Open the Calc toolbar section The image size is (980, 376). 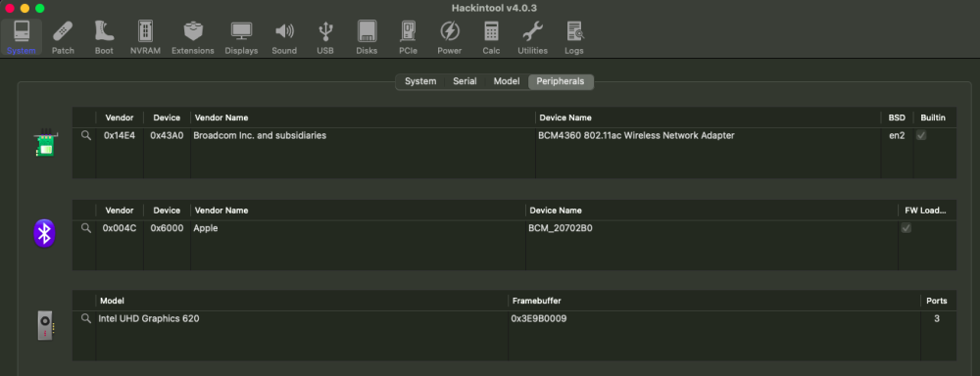491,37
